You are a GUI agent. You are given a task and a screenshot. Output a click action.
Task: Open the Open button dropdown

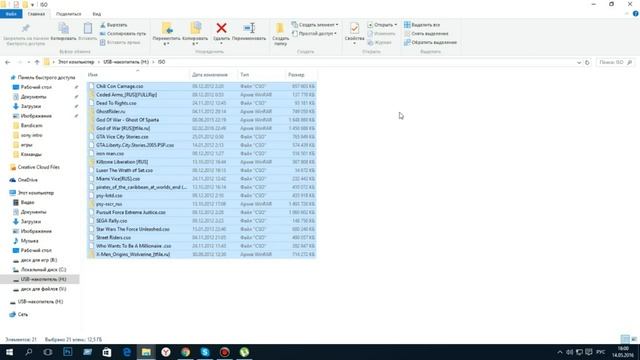pyautogui.click(x=382, y=25)
